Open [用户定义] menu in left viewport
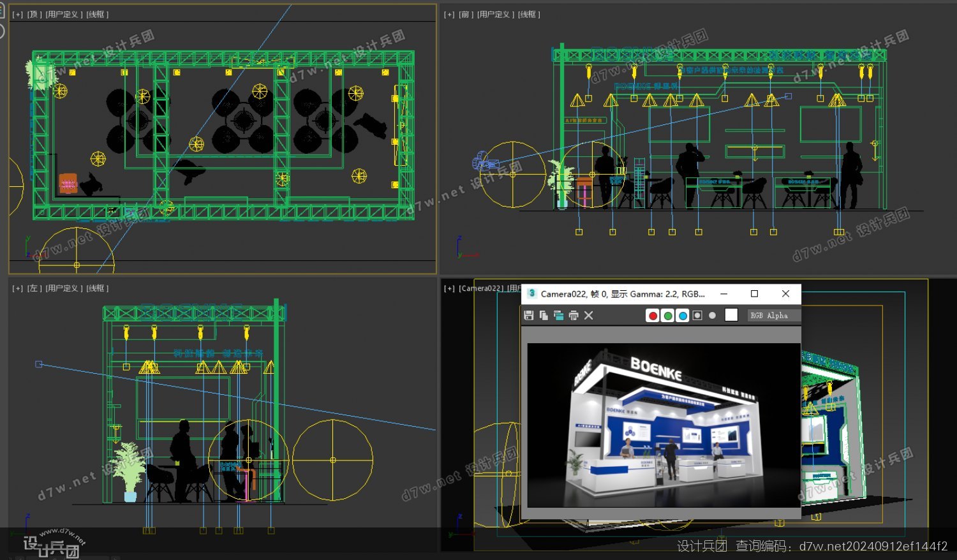 pyautogui.click(x=64, y=288)
